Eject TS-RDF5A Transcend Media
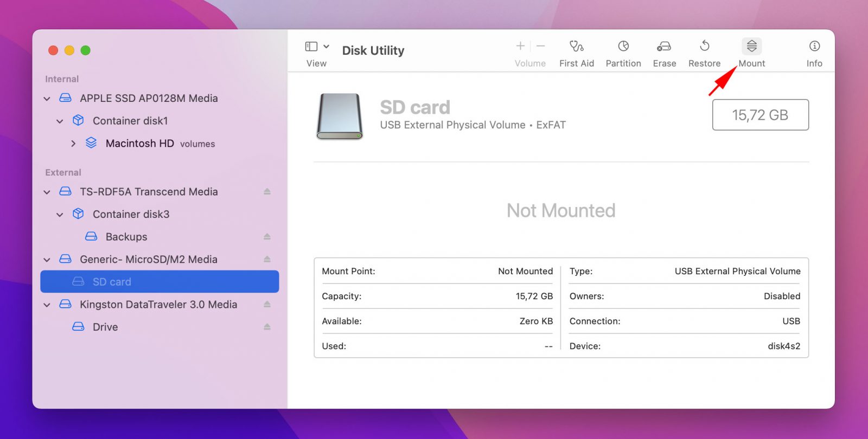The width and height of the screenshot is (868, 439). [267, 191]
